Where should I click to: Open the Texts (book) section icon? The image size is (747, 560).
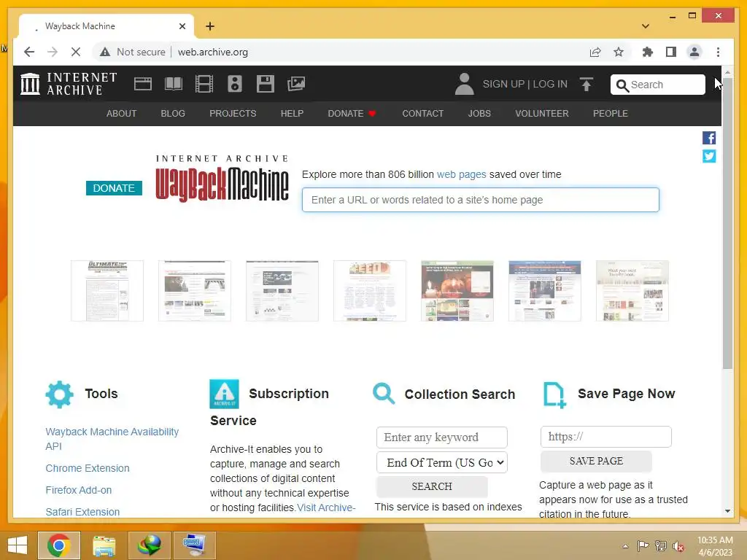tap(174, 84)
